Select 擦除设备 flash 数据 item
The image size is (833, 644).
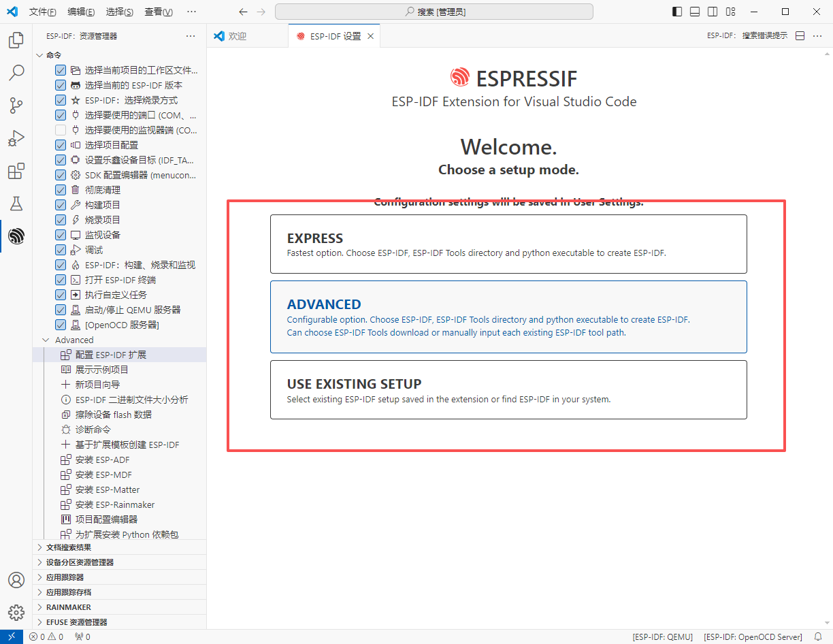pyautogui.click(x=119, y=415)
